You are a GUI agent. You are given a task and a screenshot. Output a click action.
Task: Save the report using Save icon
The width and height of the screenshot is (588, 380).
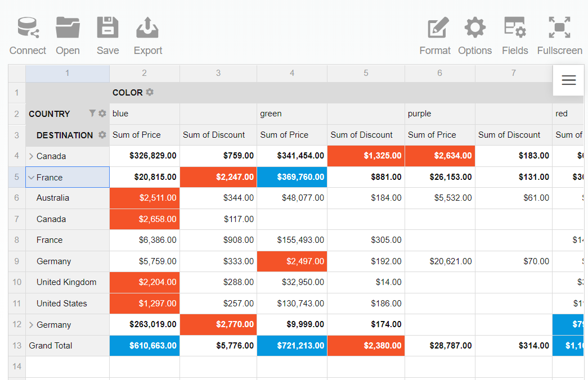point(107,28)
